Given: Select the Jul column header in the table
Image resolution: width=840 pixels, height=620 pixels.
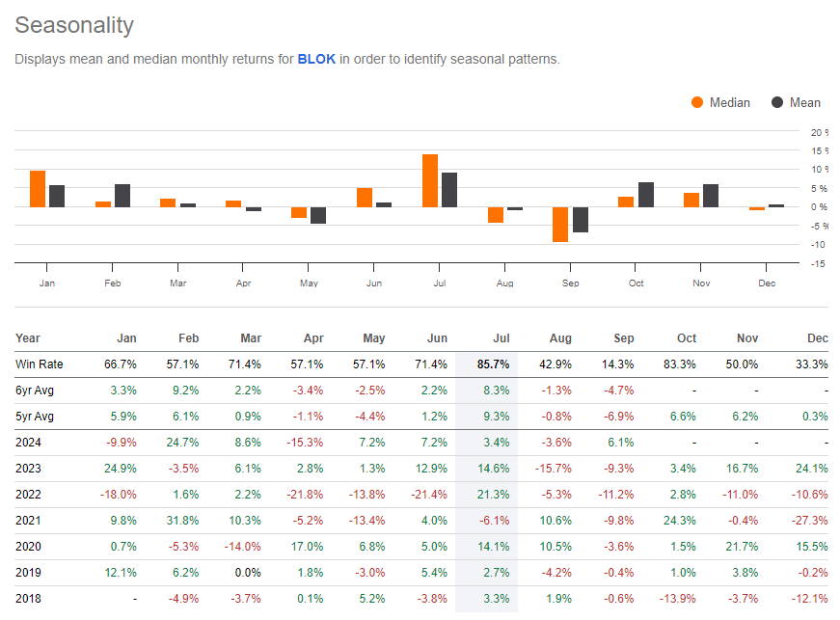Looking at the screenshot, I should click(x=501, y=338).
